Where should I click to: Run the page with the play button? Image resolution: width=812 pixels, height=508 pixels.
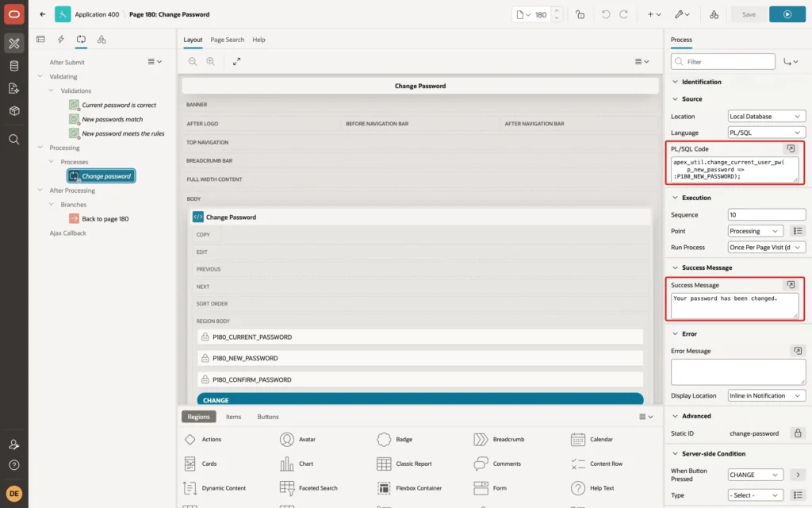[787, 14]
